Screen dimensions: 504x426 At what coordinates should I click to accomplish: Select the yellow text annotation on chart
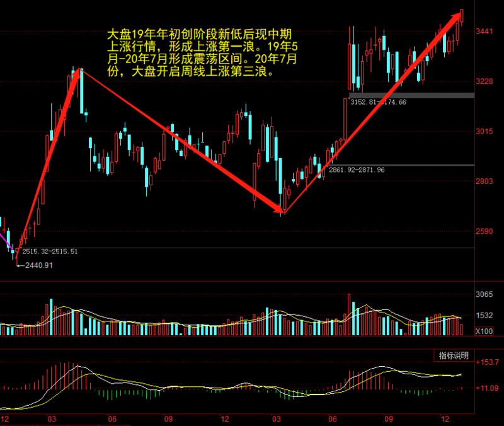coord(199,52)
